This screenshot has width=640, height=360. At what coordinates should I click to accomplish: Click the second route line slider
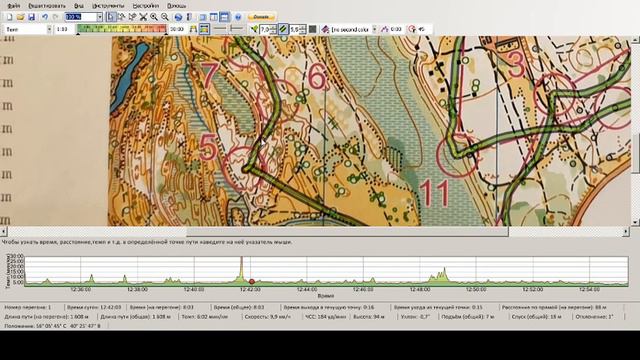[x=236, y=29]
